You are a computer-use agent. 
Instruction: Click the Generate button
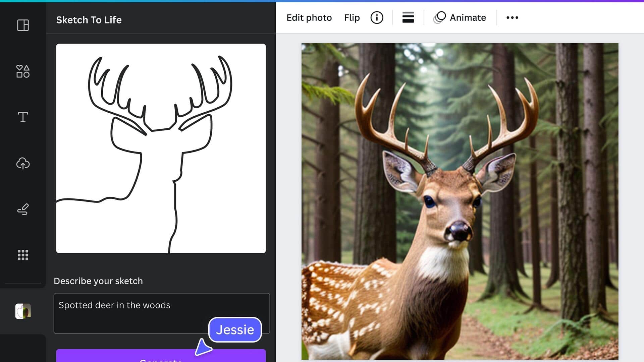161,358
